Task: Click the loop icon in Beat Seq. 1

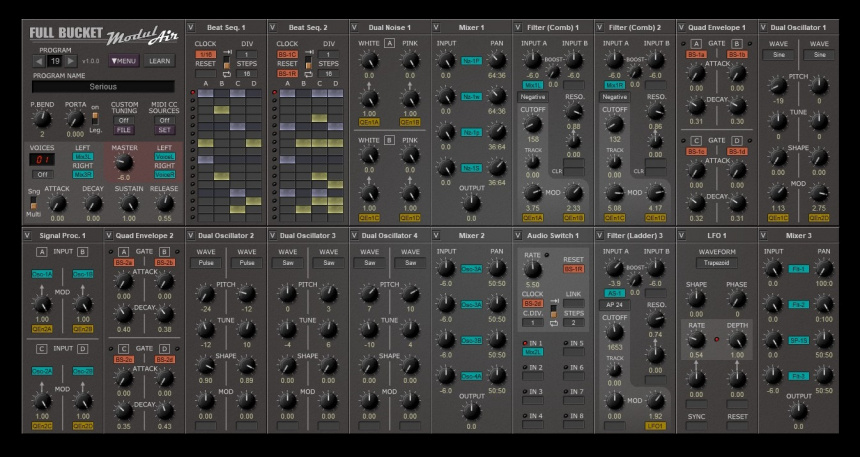Action: [x=227, y=75]
